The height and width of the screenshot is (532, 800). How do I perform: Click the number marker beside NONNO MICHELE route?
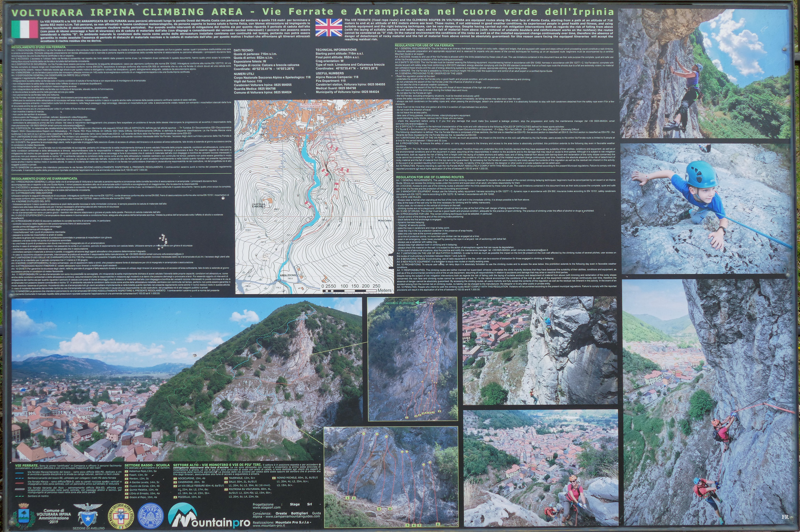pos(274,478)
